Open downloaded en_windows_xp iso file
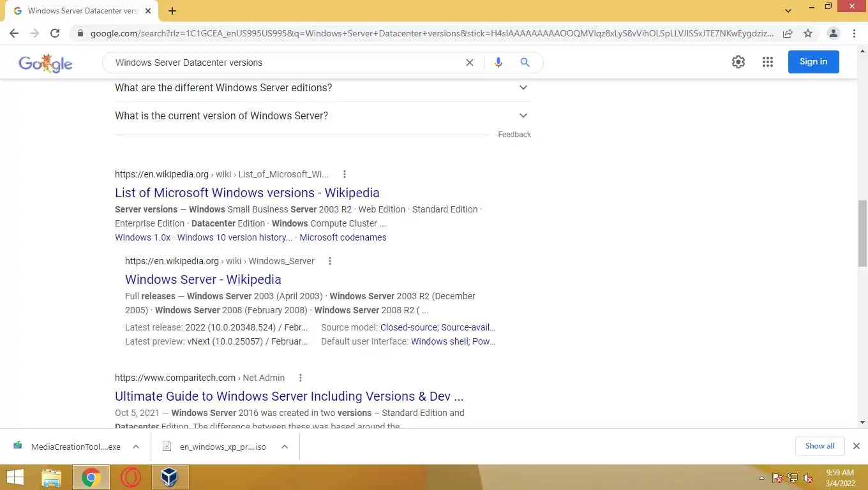 [214, 447]
